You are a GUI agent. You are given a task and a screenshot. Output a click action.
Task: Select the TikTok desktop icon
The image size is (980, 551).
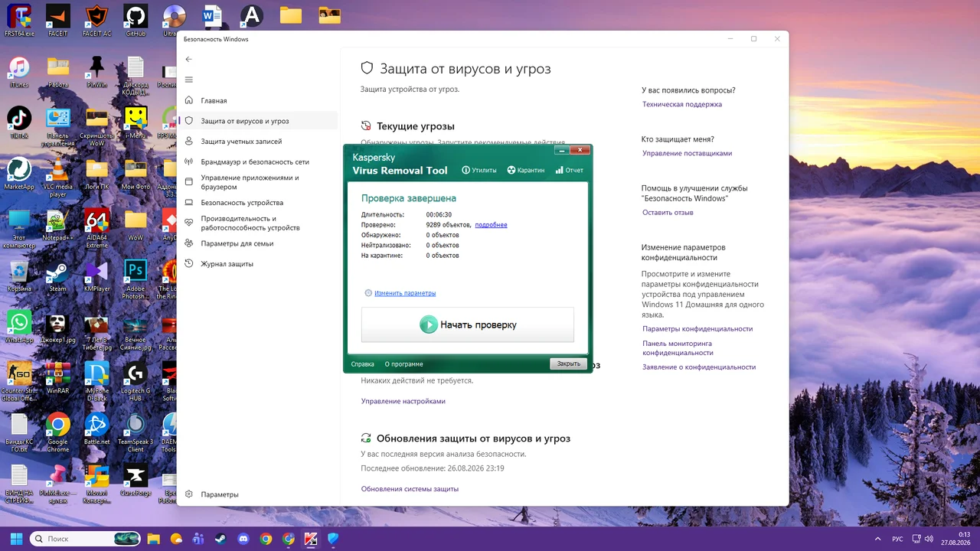coord(19,122)
